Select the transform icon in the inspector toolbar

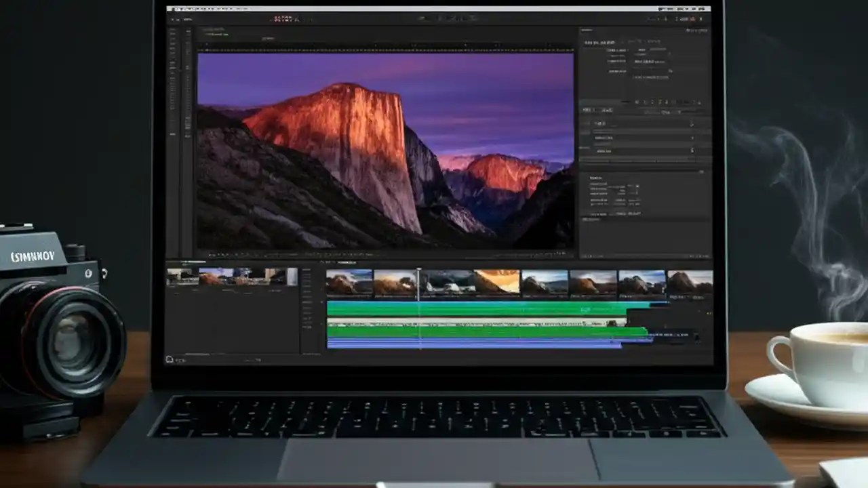(637, 103)
